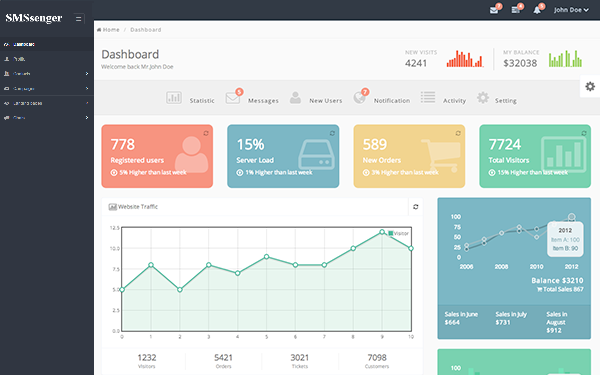Image resolution: width=600 pixels, height=375 pixels.
Task: Refresh the Website Traffic chart
Action: tap(416, 207)
